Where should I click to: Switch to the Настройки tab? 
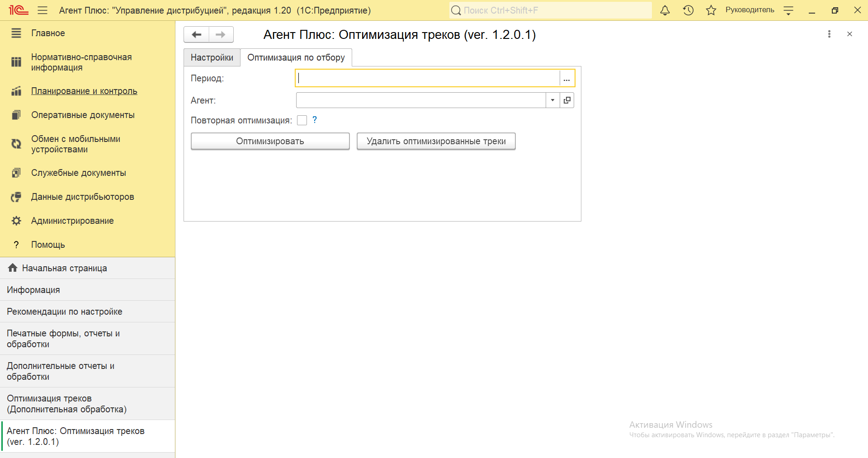pos(212,57)
